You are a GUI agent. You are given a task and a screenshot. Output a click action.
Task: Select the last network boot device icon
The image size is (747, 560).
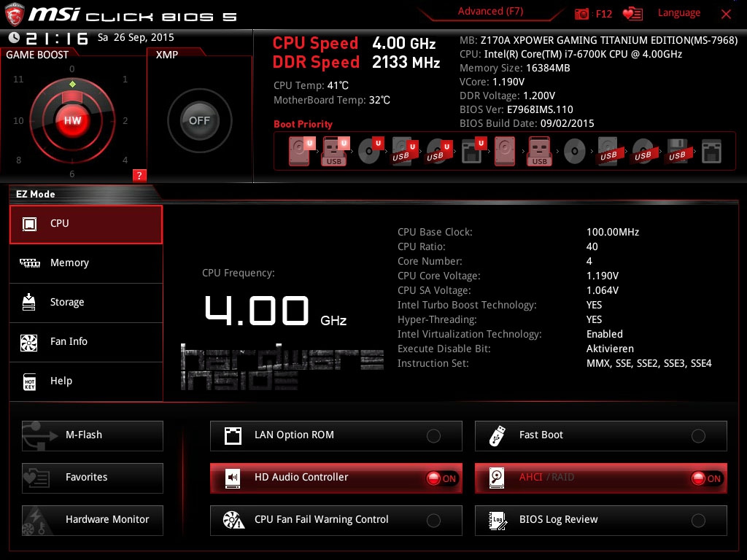pyautogui.click(x=712, y=151)
